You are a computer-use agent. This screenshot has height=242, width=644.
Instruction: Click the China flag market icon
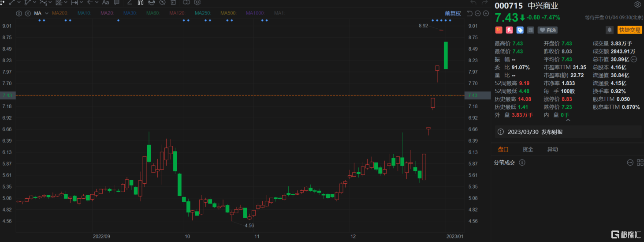(499, 30)
